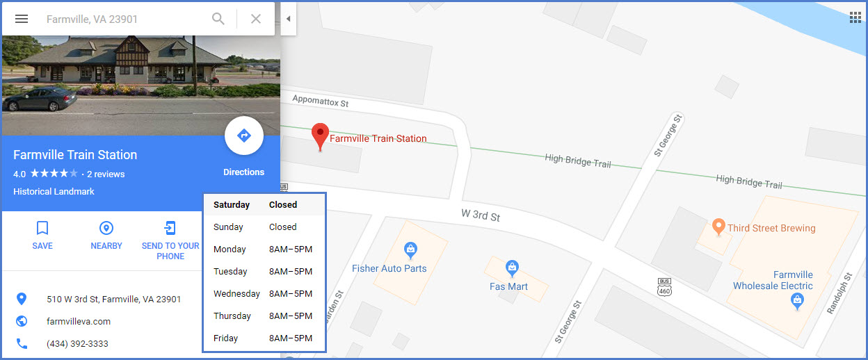The width and height of the screenshot is (868, 360).
Task: Click the search magnifier icon
Action: pyautogui.click(x=218, y=19)
